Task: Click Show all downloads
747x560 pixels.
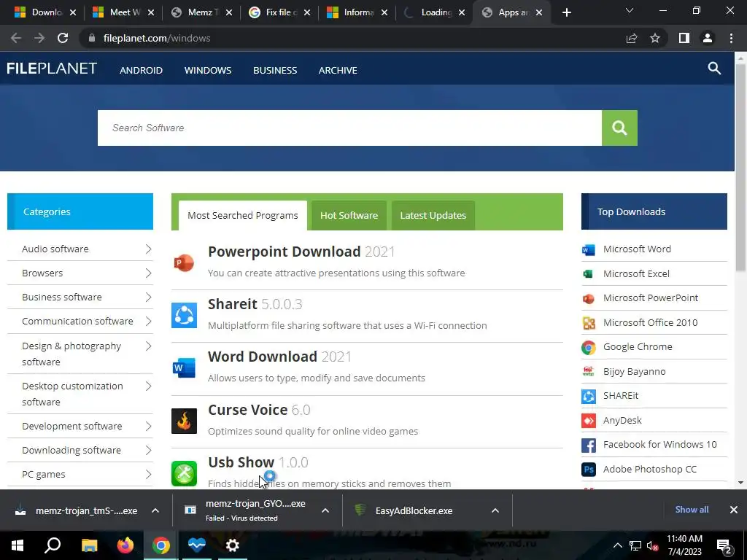Action: click(692, 510)
